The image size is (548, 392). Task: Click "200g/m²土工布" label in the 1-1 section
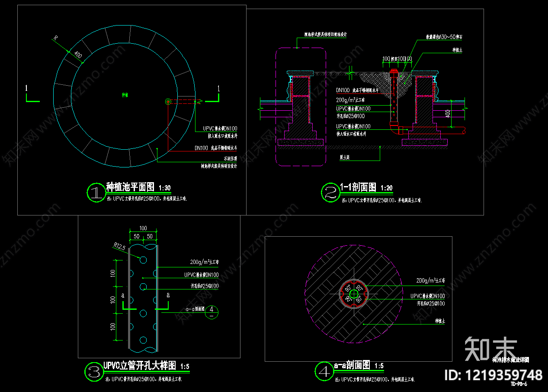(x=351, y=100)
